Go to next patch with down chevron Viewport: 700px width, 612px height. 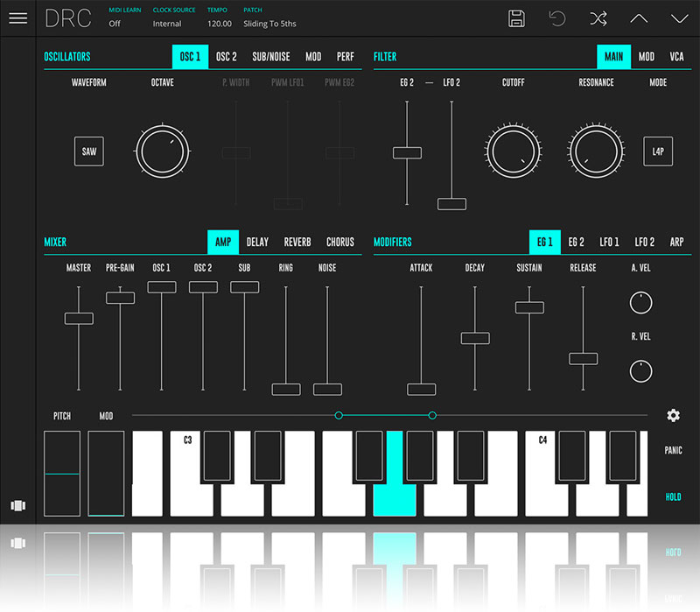click(x=679, y=18)
